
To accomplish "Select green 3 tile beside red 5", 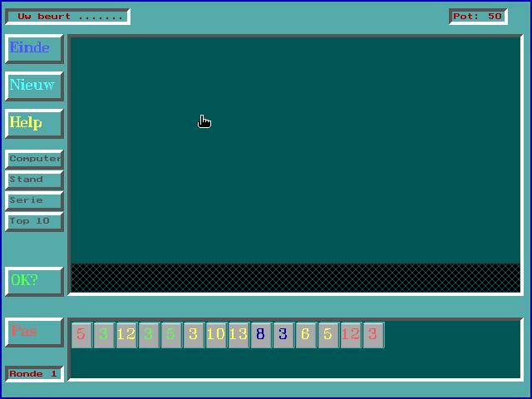I will 104,335.
